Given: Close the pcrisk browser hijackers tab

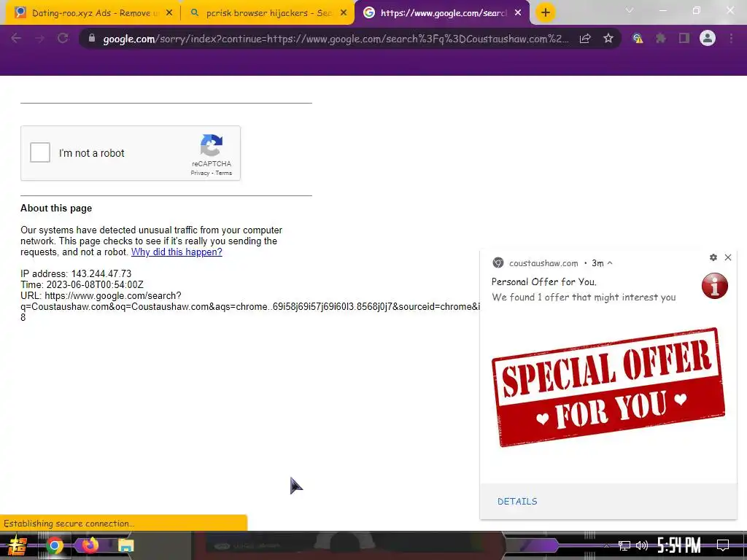Looking at the screenshot, I should (x=344, y=13).
